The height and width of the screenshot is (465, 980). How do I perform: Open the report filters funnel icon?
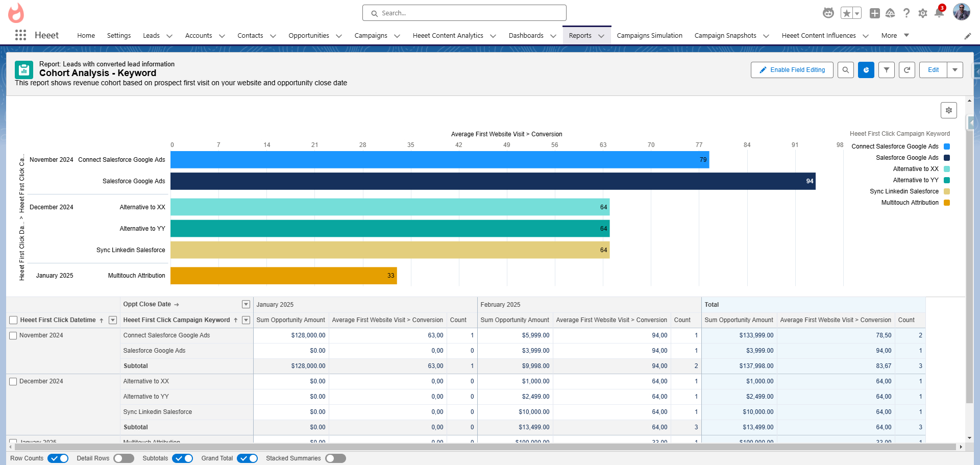(x=887, y=70)
